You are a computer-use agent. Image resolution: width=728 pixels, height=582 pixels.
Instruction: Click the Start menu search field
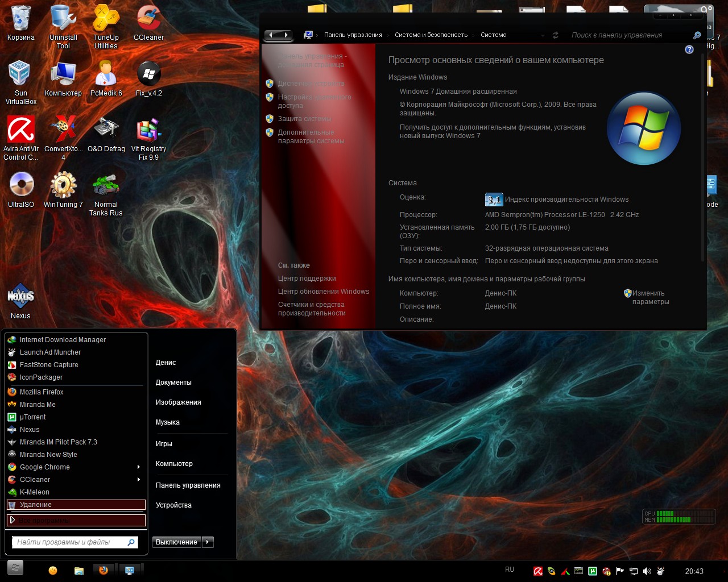[75, 542]
